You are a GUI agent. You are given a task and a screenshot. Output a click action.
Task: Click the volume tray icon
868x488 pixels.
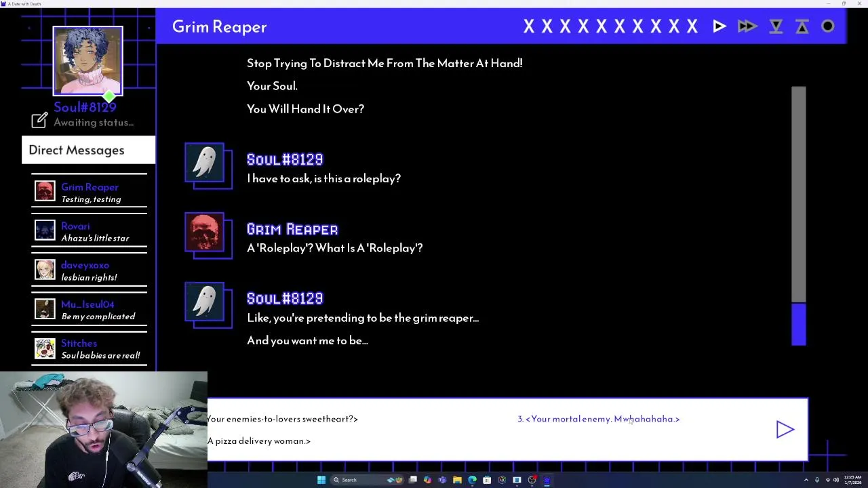pyautogui.click(x=835, y=480)
